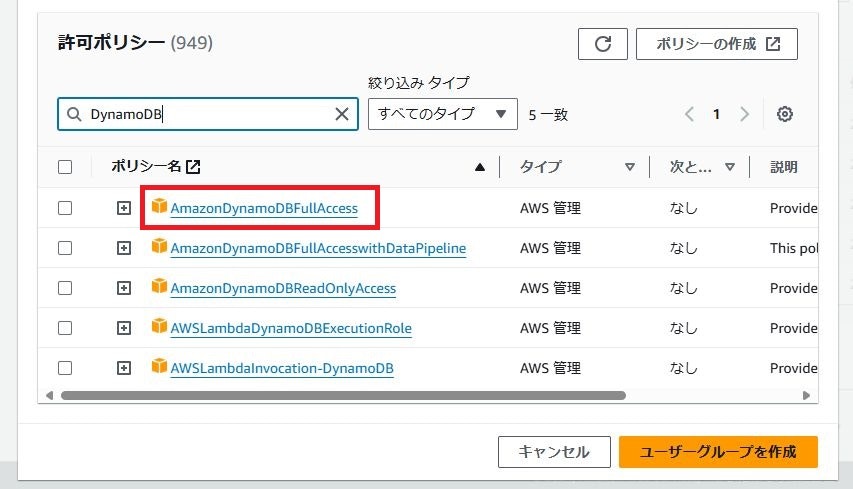Expand AmazonDynamoDBFullAccesswithDataPipeline policy details
This screenshot has height=489, width=853.
point(124,248)
